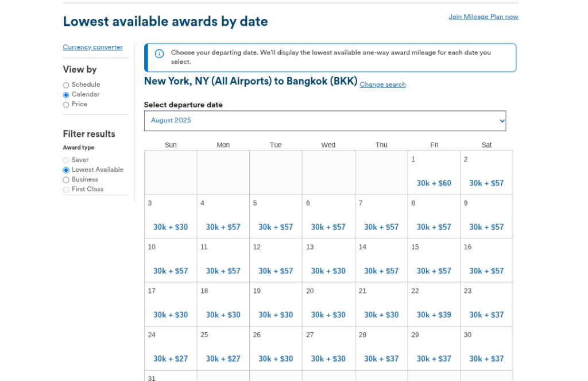Select the Price view radio button
Viewport: 588px width, 381px height.
[x=66, y=105]
